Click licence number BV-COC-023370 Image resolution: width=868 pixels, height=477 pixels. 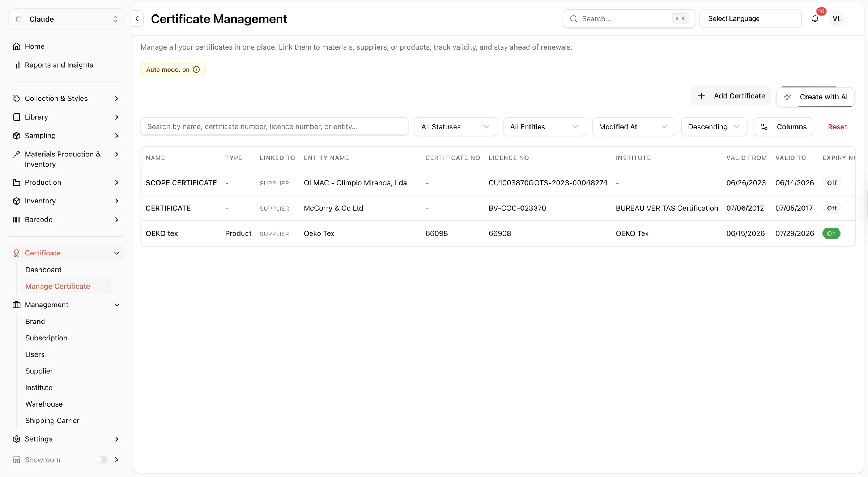[517, 208]
